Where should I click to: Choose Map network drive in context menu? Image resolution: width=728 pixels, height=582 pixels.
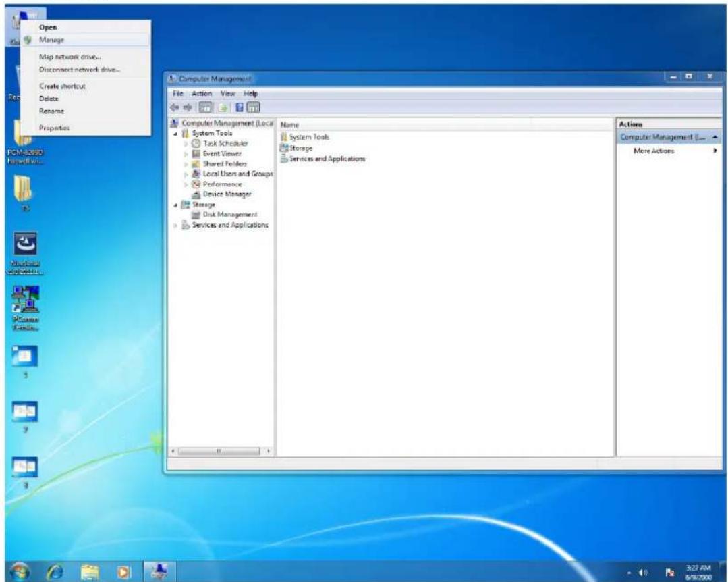pos(86,57)
